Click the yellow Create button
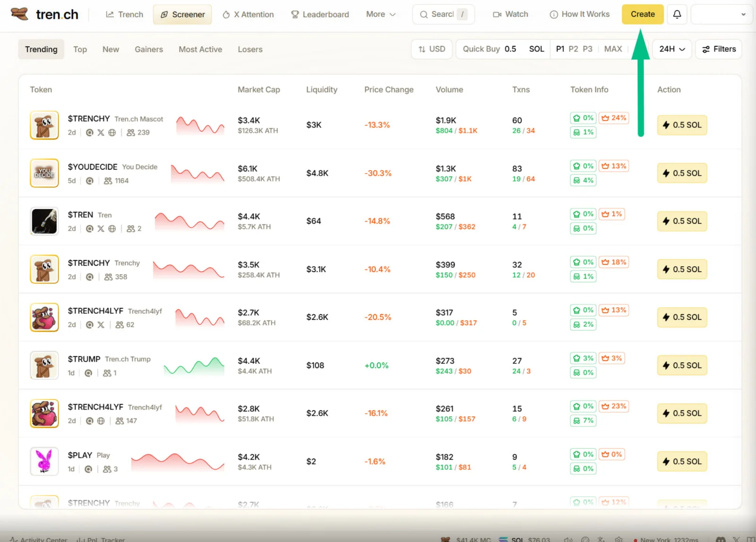This screenshot has height=542, width=756. [x=643, y=14]
